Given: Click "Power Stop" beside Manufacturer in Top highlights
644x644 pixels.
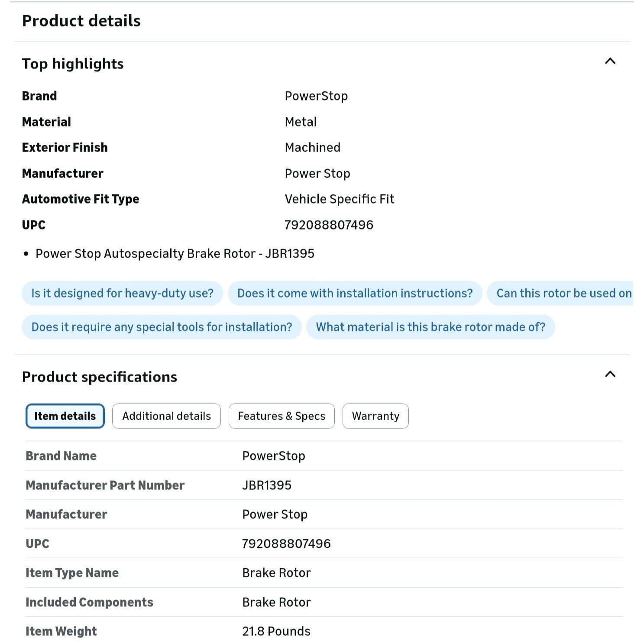Looking at the screenshot, I should point(317,174).
